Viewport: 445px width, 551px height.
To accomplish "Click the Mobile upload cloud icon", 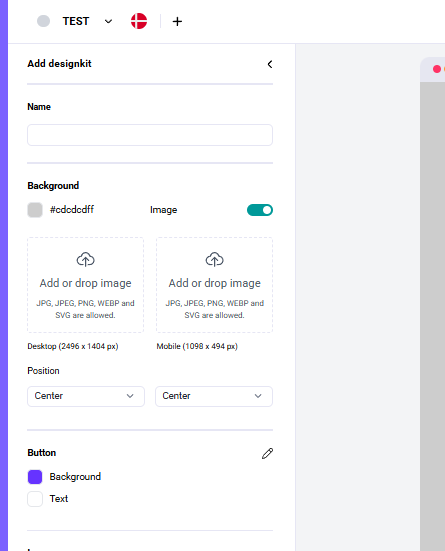I will pyautogui.click(x=214, y=260).
